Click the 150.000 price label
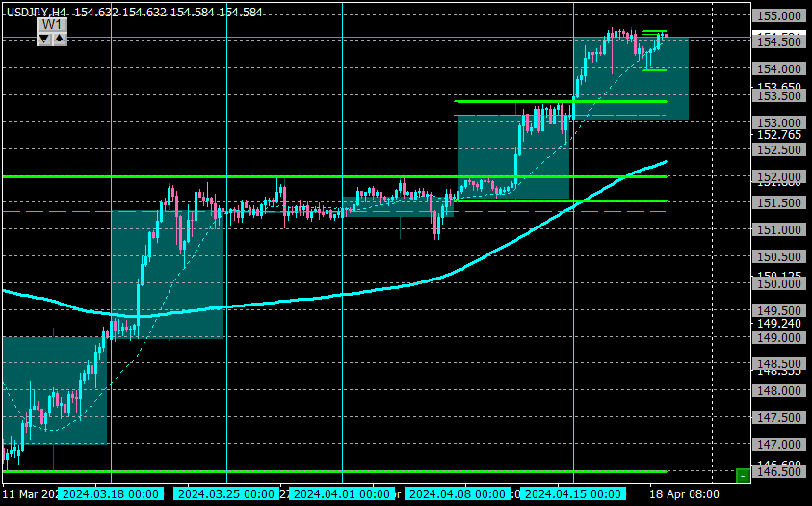The height and width of the screenshot is (506, 812). pyautogui.click(x=778, y=283)
